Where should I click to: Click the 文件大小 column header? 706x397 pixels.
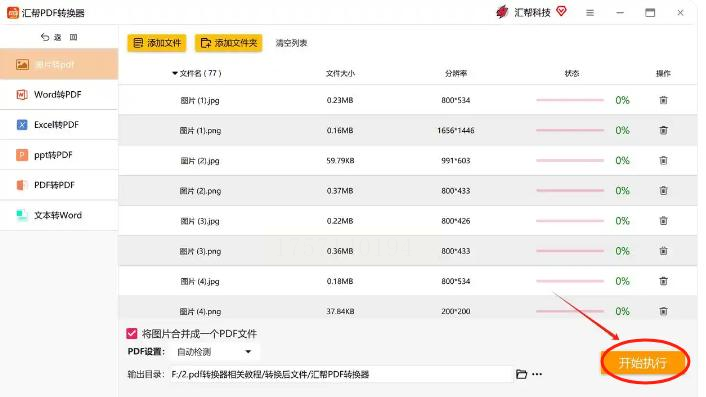(340, 73)
